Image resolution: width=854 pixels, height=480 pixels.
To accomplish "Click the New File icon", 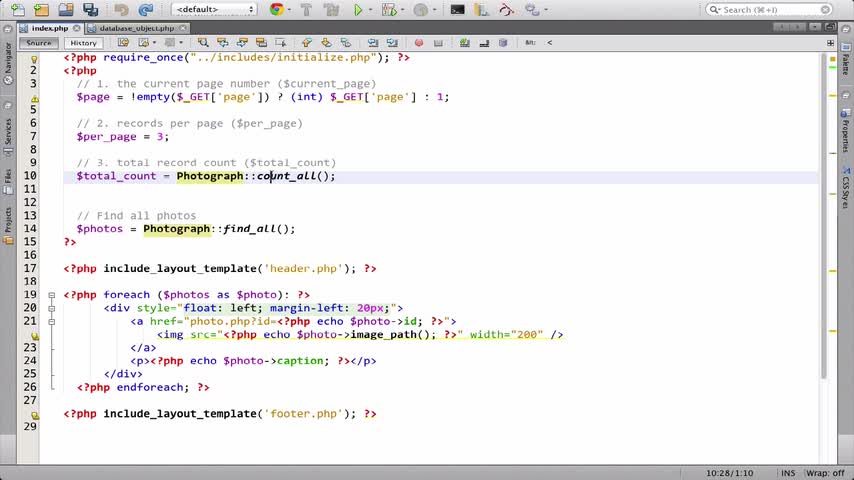I will tap(17, 9).
